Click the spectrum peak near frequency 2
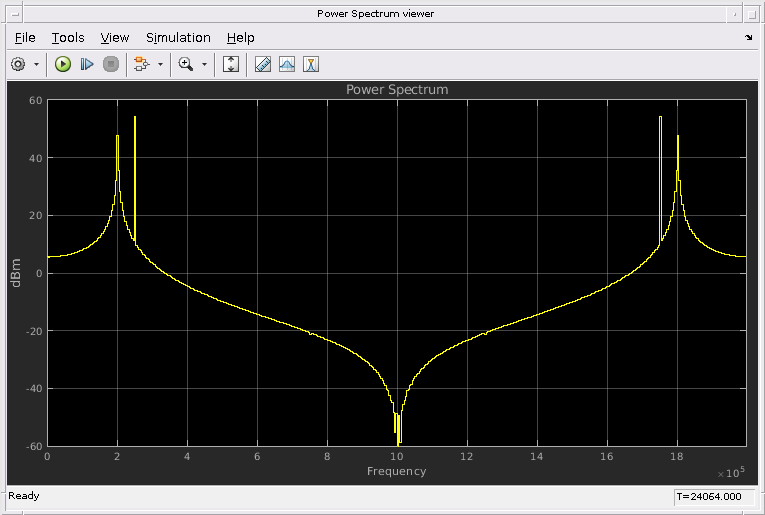Image resolution: width=765 pixels, height=515 pixels. pos(117,136)
